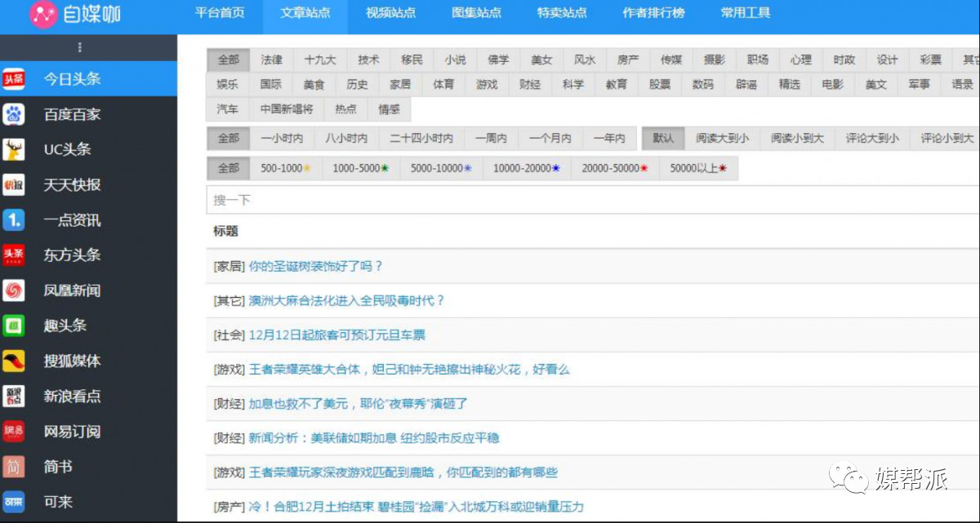The height and width of the screenshot is (523, 980).
Task: Sort by 评论大到小
Action: (873, 139)
